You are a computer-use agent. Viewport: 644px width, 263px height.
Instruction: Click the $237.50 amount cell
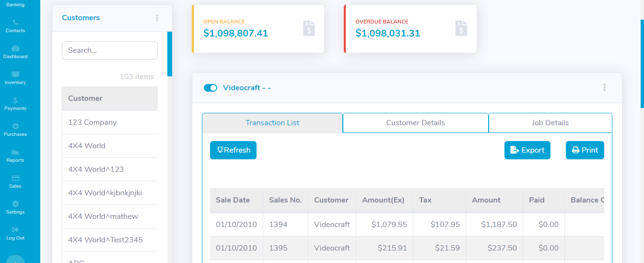494,248
